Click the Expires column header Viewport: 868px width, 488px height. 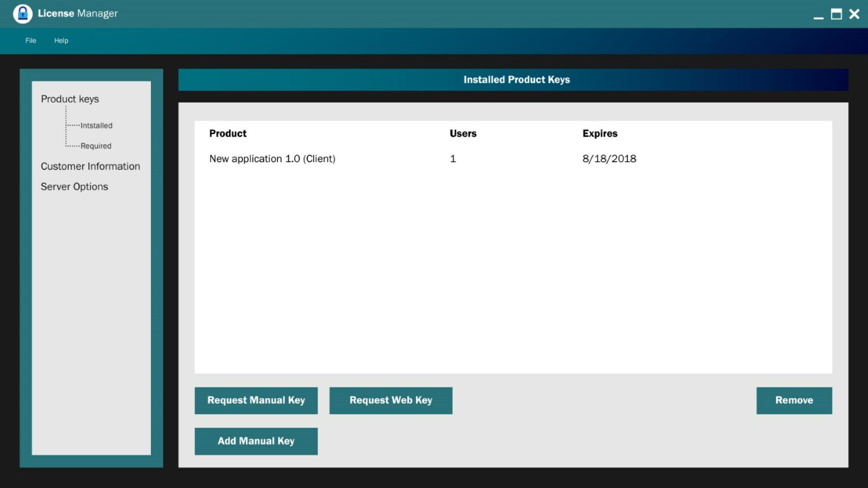click(x=600, y=133)
